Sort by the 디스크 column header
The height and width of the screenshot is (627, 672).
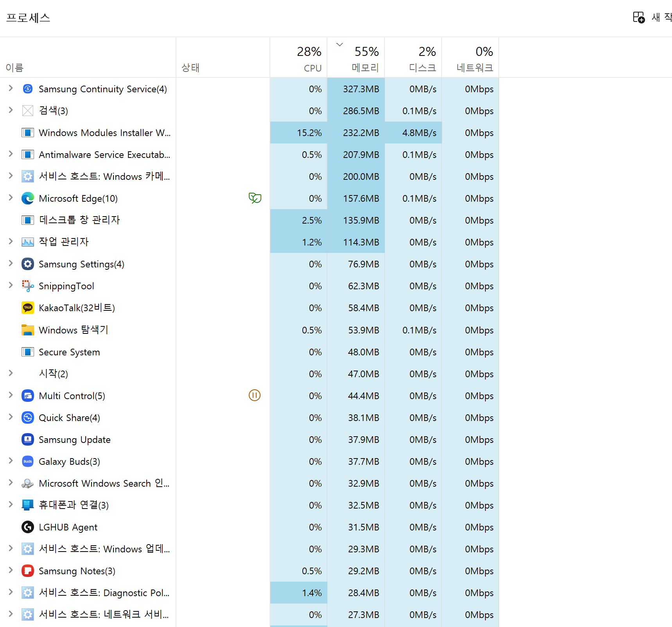tap(413, 57)
